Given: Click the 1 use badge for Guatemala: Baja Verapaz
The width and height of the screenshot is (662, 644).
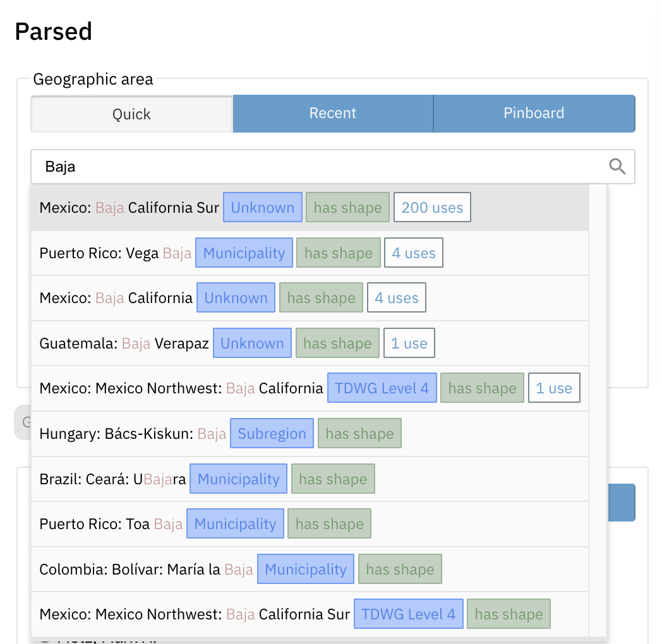Looking at the screenshot, I should (409, 343).
